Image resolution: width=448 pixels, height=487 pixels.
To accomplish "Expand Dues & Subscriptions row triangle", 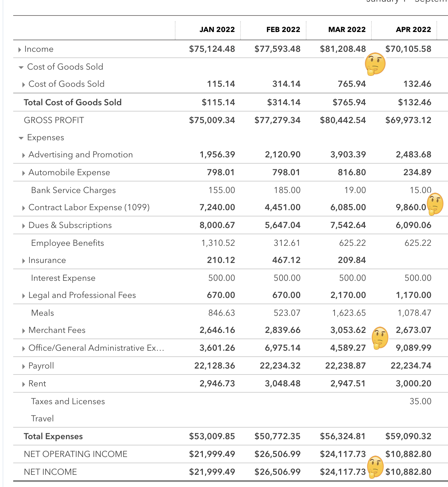I will point(23,226).
